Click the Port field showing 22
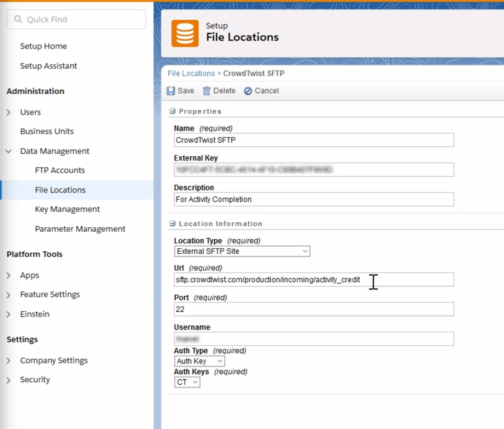The image size is (504, 429). (x=314, y=309)
